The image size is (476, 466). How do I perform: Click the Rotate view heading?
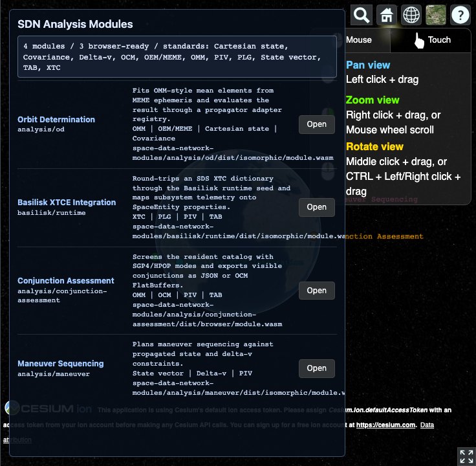point(374,147)
